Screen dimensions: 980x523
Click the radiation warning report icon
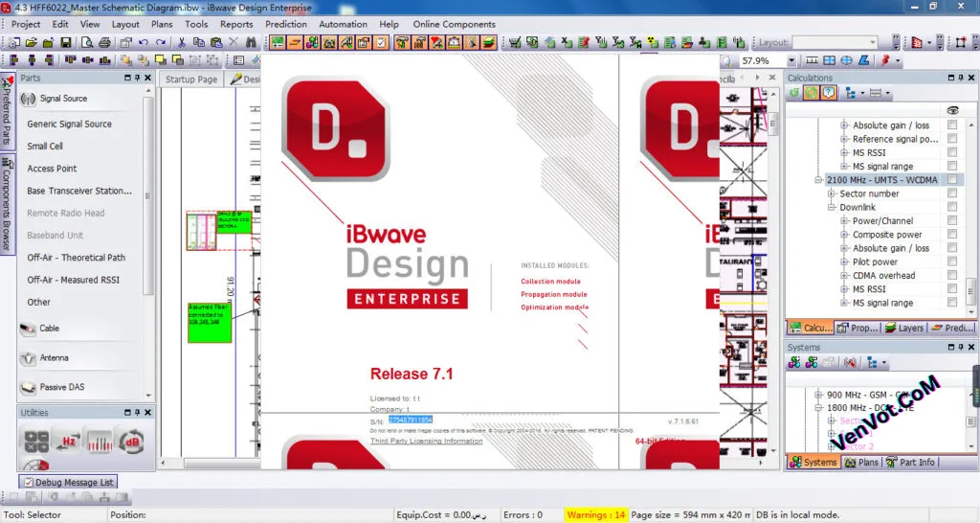coord(652,42)
